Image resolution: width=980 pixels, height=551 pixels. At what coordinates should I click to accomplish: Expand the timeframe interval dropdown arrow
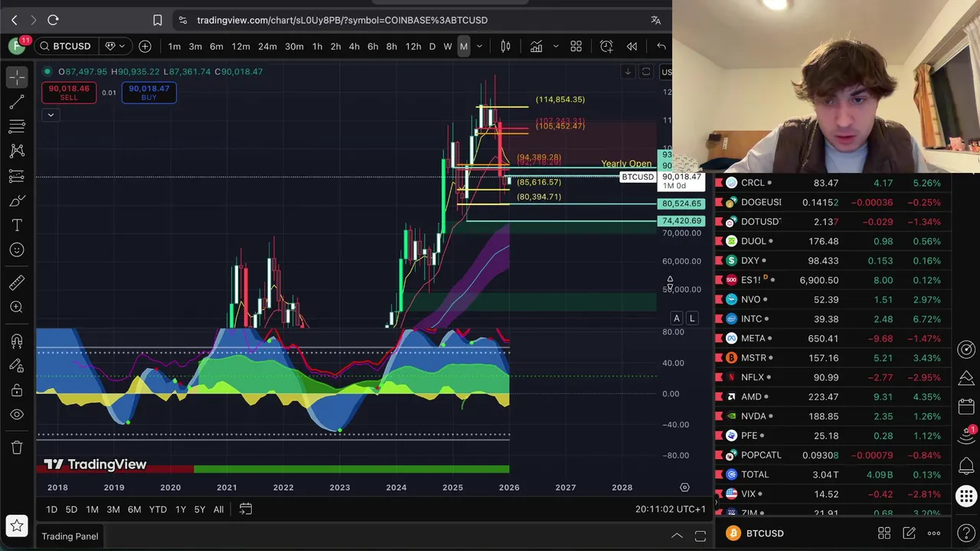pos(480,47)
